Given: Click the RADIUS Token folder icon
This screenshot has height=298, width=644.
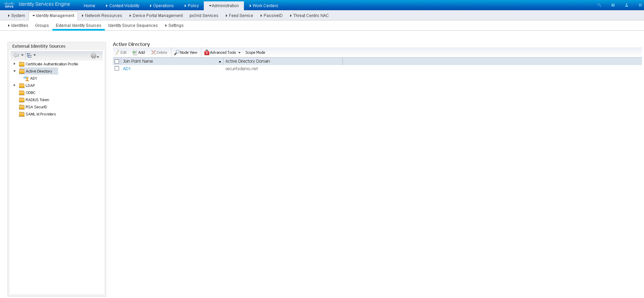Looking at the screenshot, I should tap(22, 100).
